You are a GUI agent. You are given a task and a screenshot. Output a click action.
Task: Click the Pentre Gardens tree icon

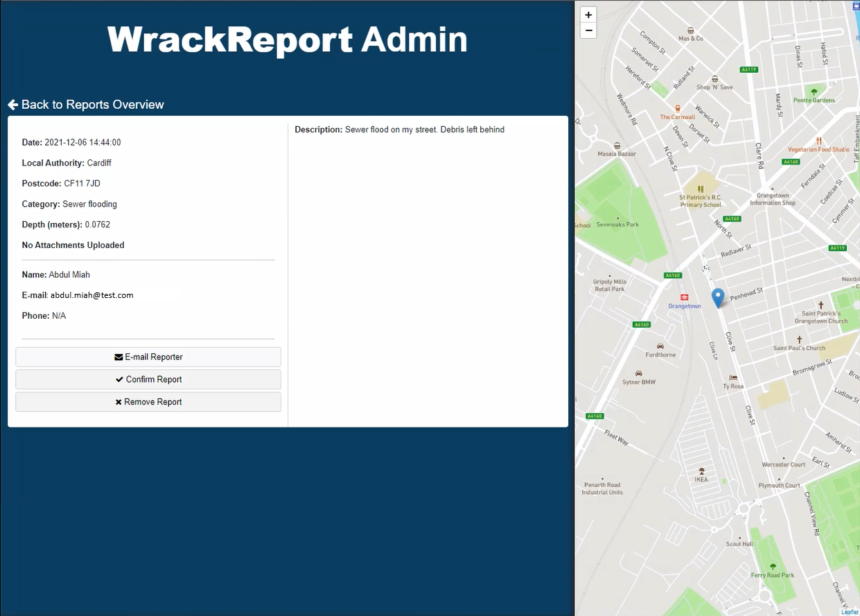tap(814, 91)
